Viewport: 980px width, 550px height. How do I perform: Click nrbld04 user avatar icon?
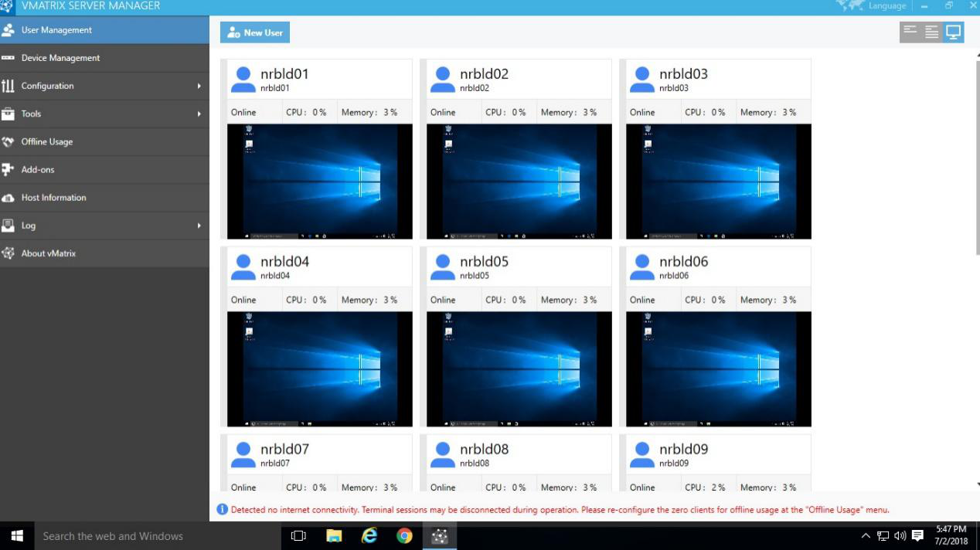(243, 267)
